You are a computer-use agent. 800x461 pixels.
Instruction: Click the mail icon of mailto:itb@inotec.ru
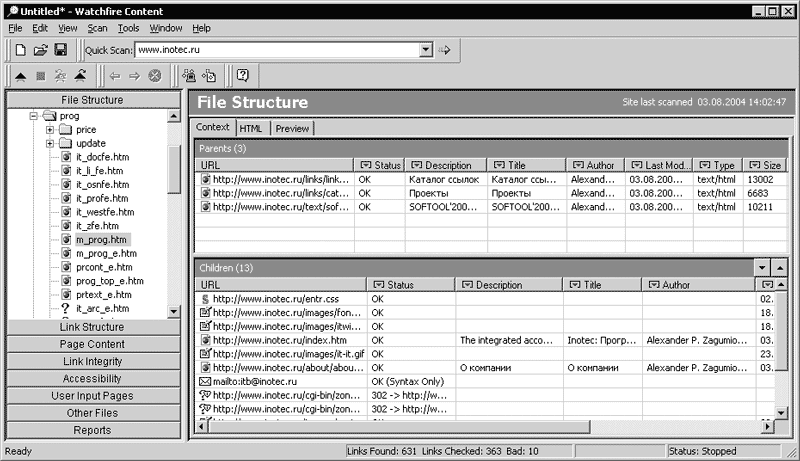205,381
